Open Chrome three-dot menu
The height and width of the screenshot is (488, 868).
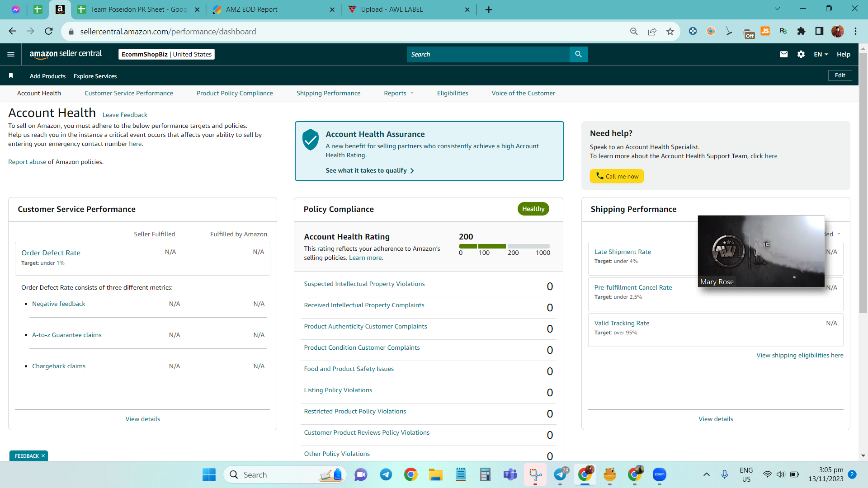(855, 31)
